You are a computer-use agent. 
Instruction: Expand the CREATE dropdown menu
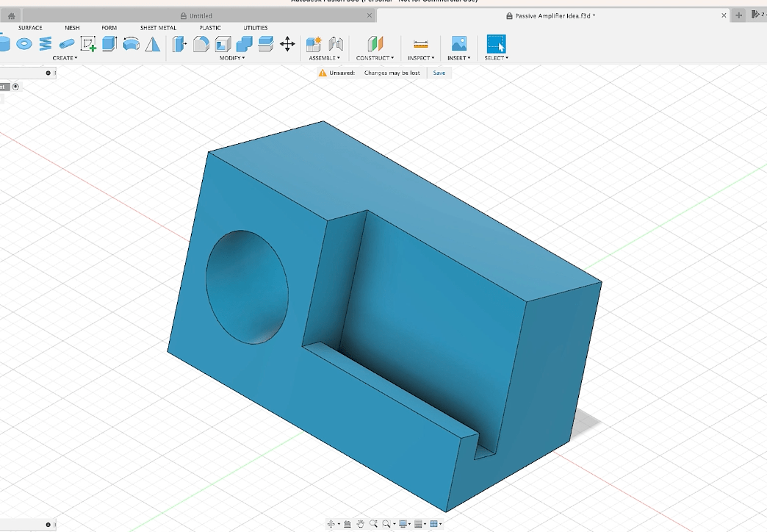pyautogui.click(x=65, y=58)
